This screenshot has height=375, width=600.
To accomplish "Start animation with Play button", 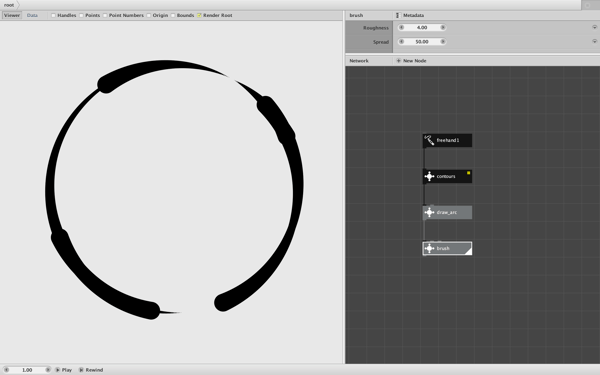I will [64, 370].
